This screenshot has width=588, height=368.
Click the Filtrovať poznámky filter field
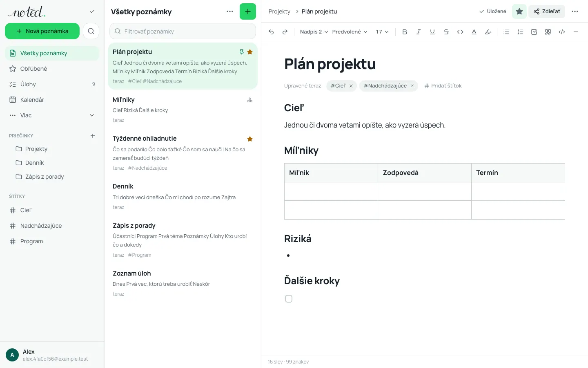tap(183, 31)
